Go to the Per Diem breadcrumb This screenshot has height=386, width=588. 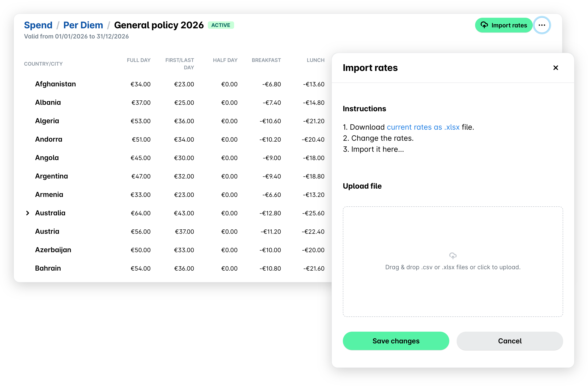(83, 25)
